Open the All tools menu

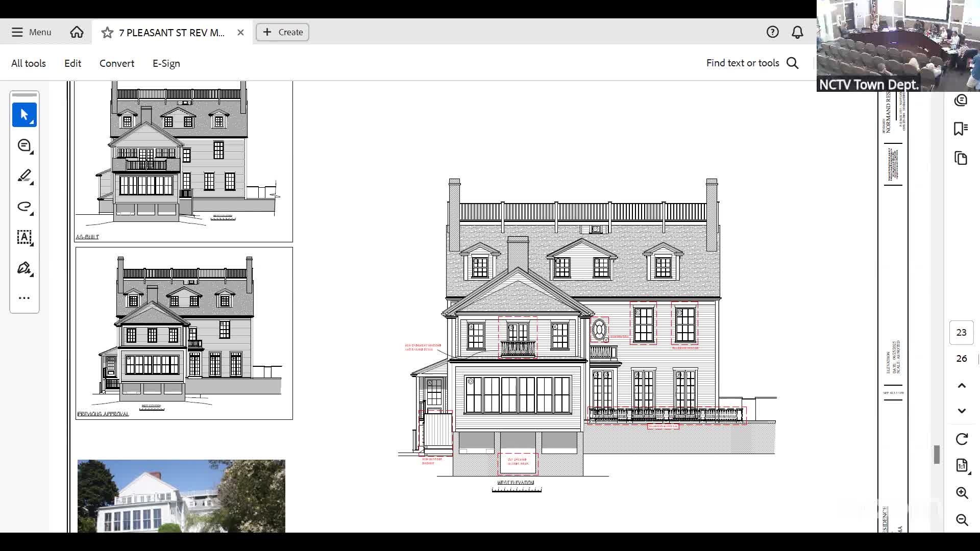[x=29, y=63]
